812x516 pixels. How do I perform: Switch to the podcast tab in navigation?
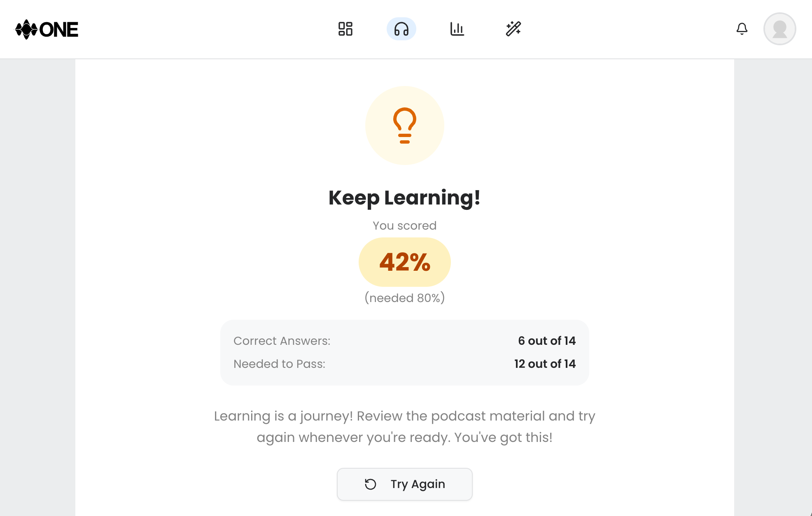pos(401,29)
